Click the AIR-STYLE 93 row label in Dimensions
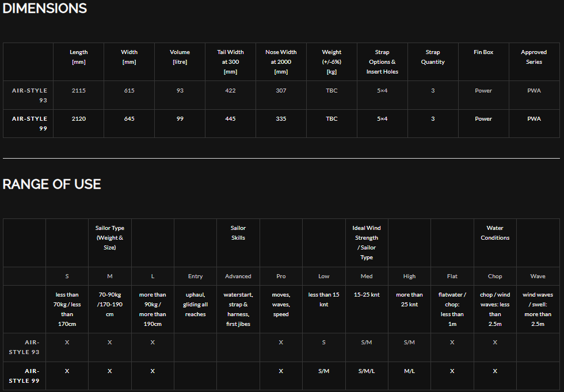 29,95
